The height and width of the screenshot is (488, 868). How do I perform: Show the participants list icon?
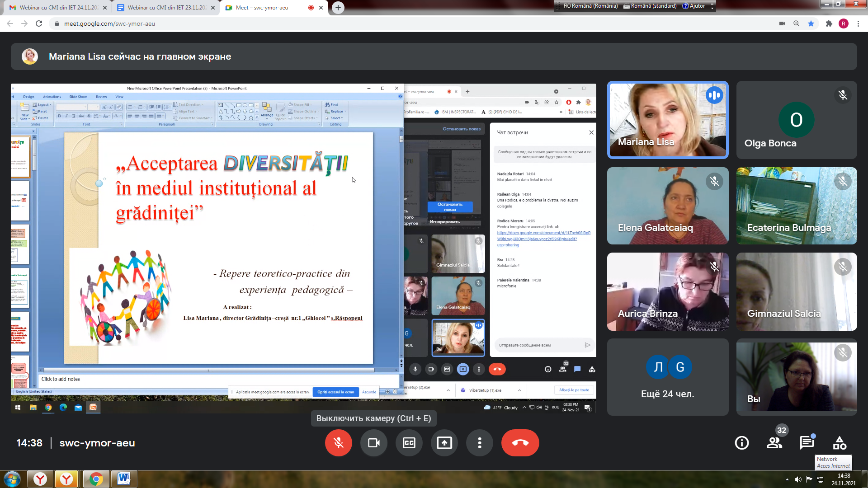tap(774, 443)
